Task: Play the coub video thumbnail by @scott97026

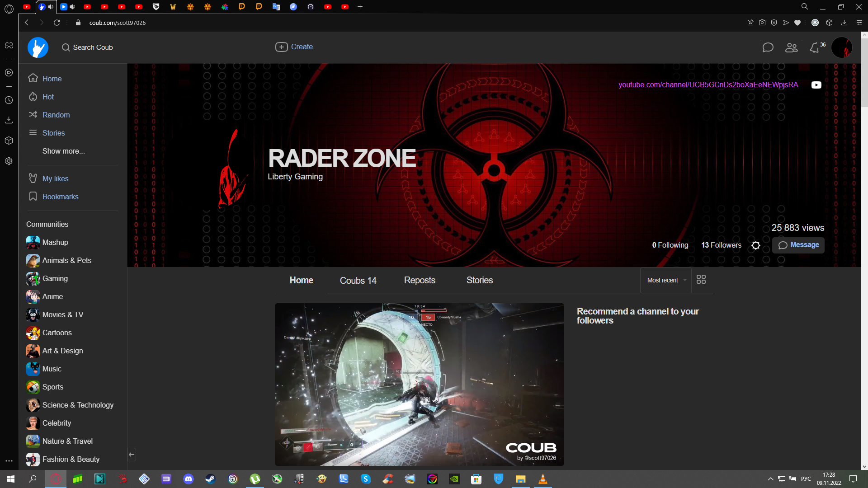Action: [x=420, y=385]
